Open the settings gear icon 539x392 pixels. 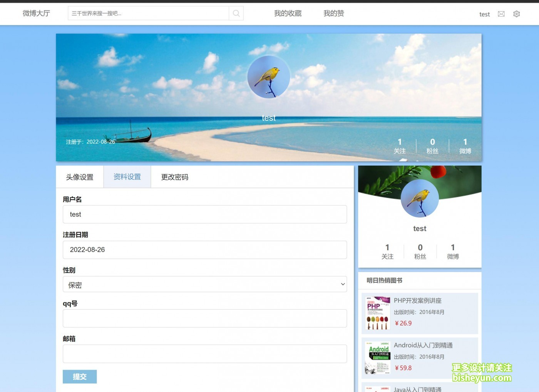pyautogui.click(x=517, y=14)
